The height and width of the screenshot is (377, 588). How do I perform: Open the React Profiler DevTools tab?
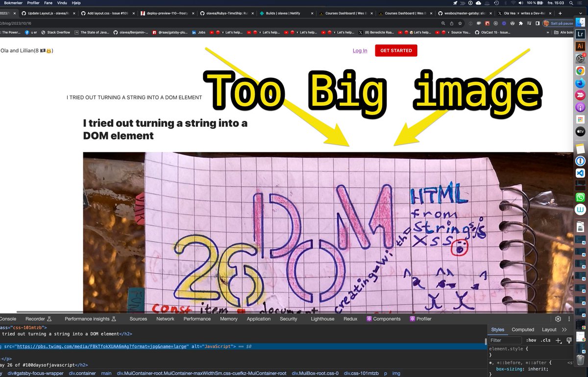pyautogui.click(x=420, y=319)
